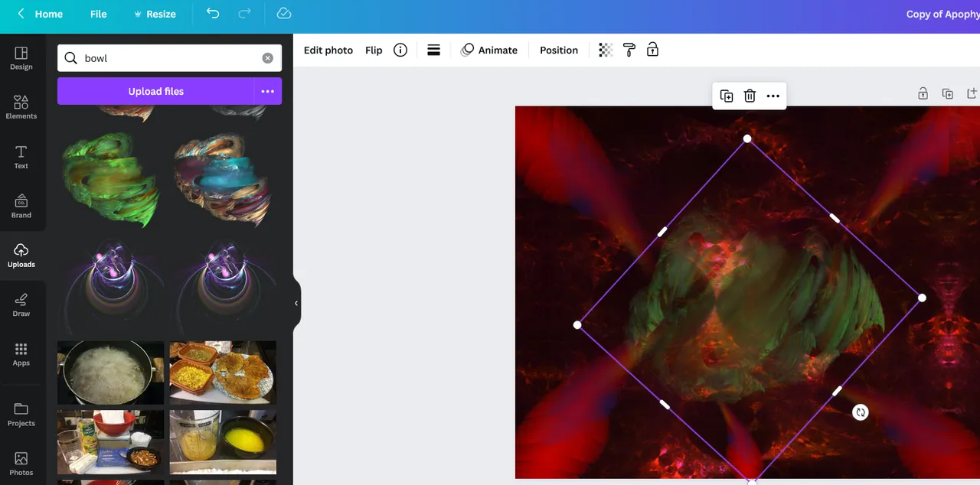
Task: Click the search field containing bowl
Action: pos(169,58)
